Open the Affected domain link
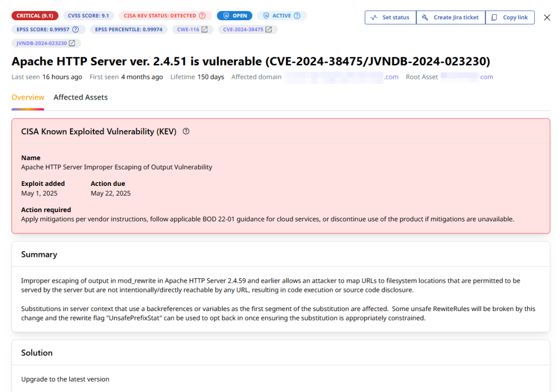 [341, 77]
